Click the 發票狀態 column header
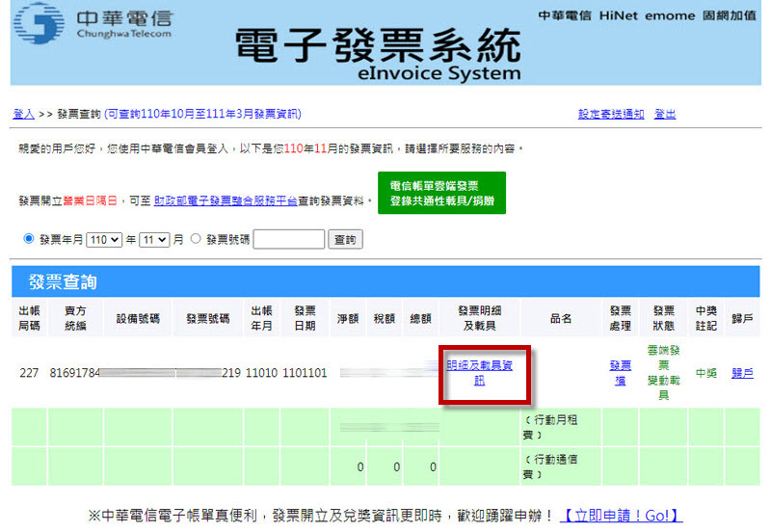Image resolution: width=771 pixels, height=532 pixels. coord(663,318)
